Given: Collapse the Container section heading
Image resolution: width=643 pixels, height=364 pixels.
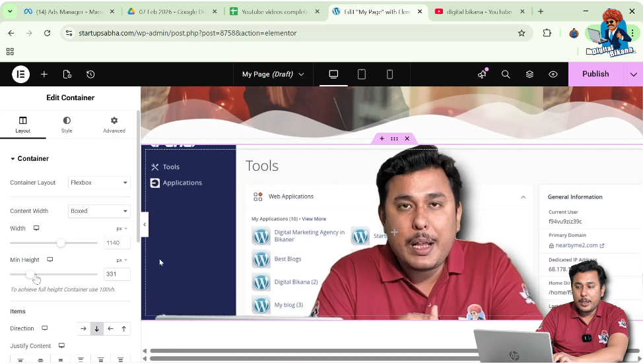Looking at the screenshot, I should point(33,159).
